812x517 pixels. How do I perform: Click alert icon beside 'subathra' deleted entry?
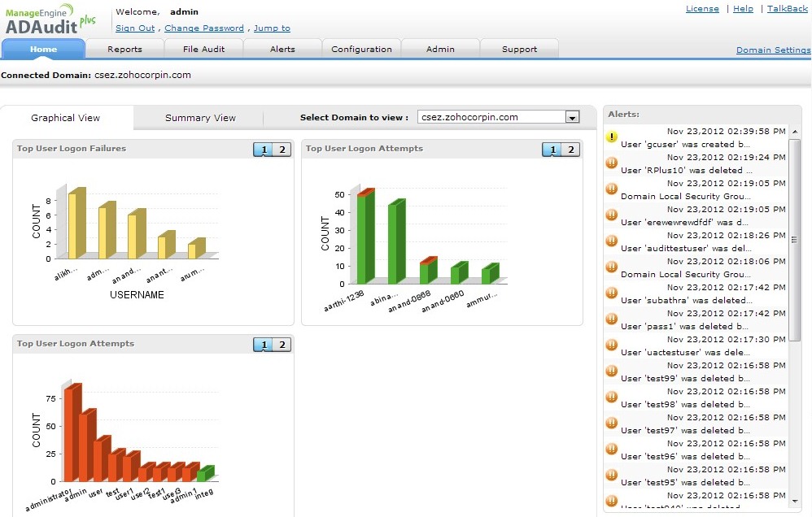click(x=612, y=293)
